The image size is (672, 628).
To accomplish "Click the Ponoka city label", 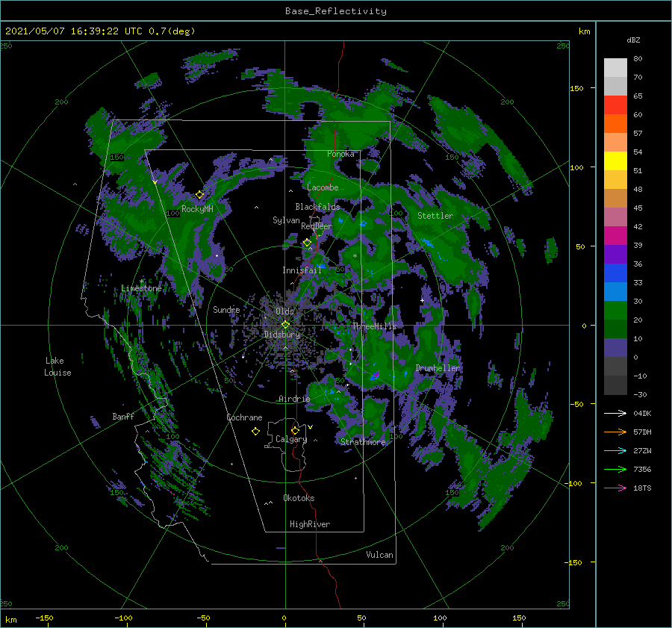I will [x=340, y=154].
